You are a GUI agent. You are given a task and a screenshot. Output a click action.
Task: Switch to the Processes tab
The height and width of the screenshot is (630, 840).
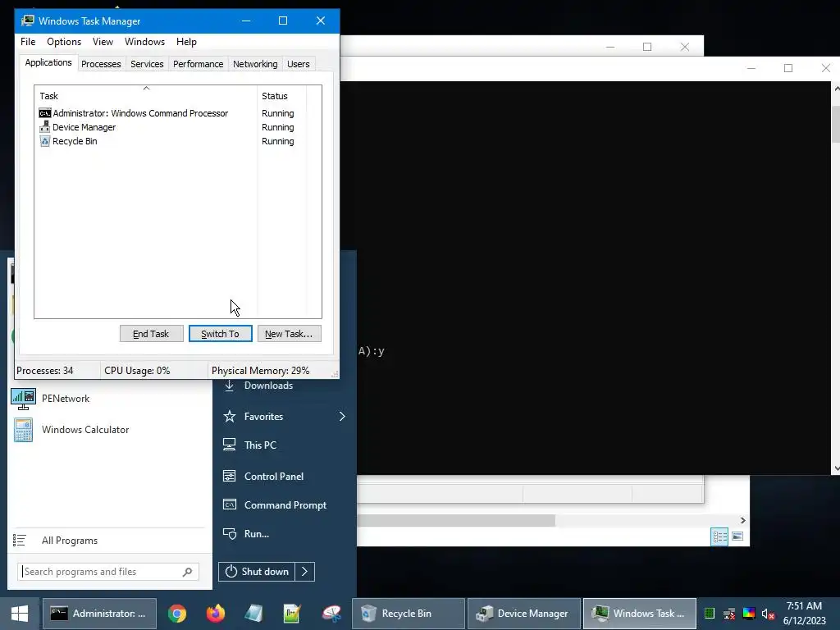click(x=101, y=64)
